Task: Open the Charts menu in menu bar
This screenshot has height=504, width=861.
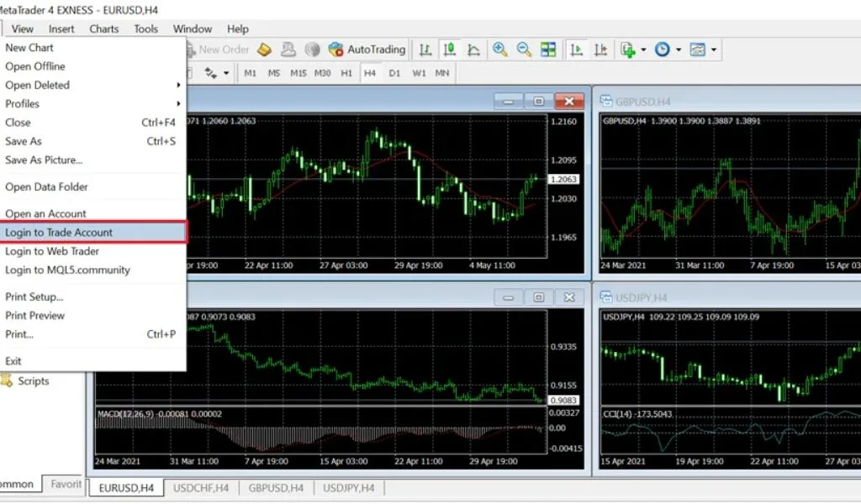Action: (x=104, y=29)
